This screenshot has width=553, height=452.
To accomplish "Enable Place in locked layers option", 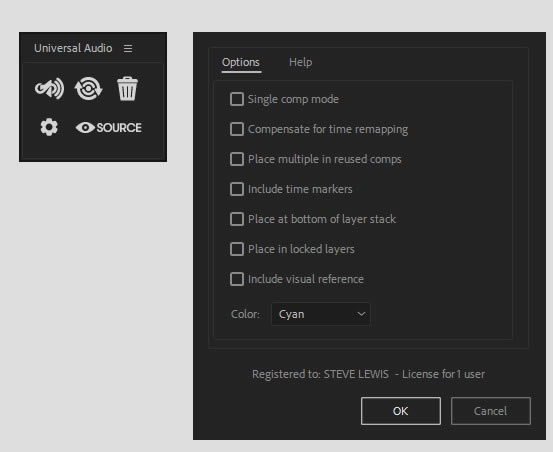I will click(237, 249).
